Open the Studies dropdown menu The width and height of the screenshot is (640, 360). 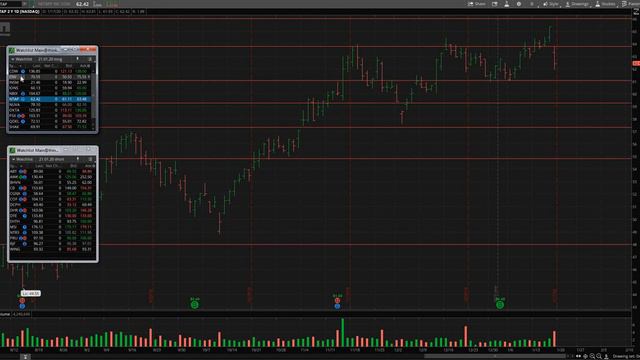606,4
